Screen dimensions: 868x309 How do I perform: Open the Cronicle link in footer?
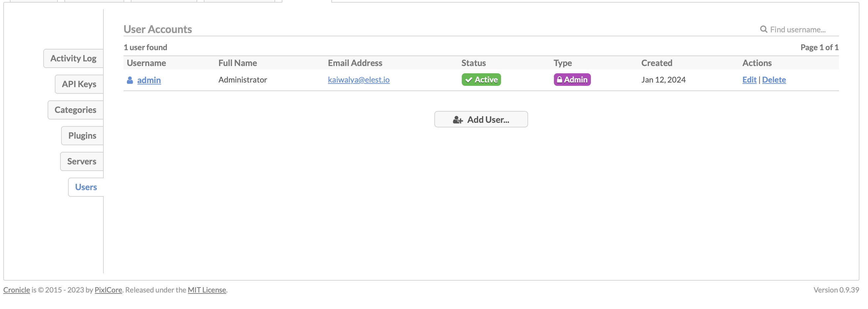(x=17, y=290)
